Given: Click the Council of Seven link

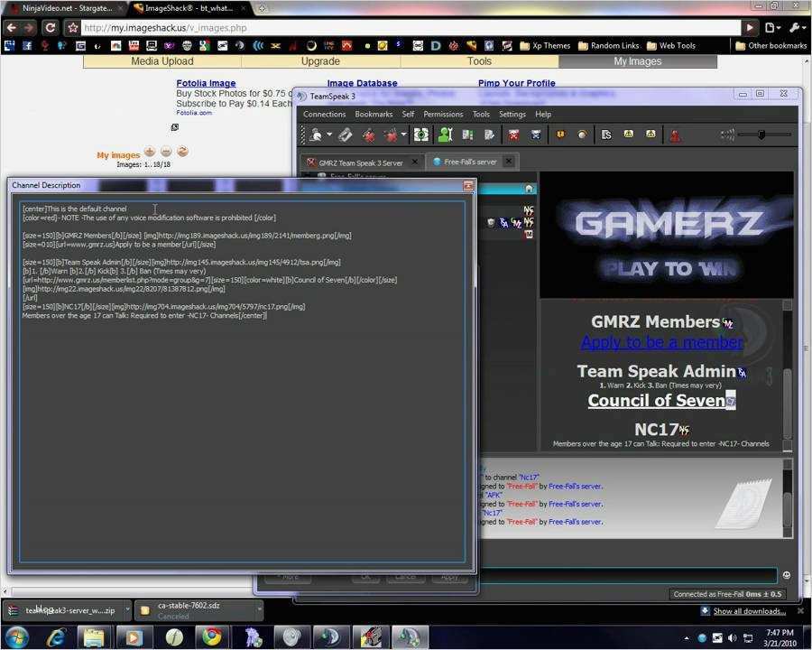Looking at the screenshot, I should pos(656,400).
